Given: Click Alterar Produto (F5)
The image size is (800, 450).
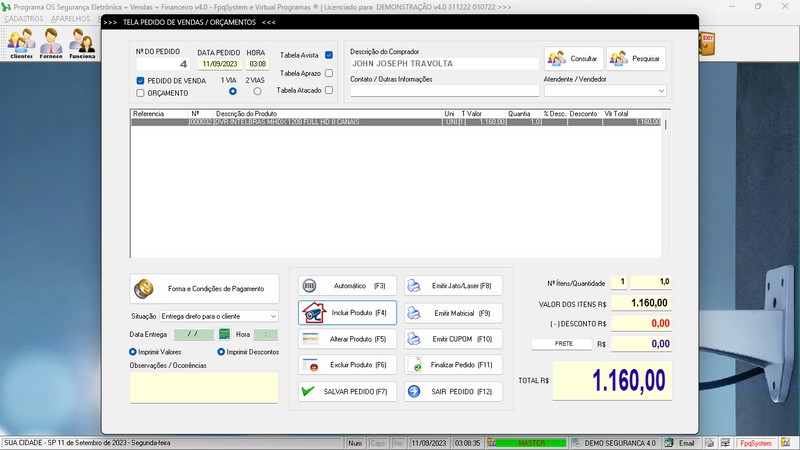Looking at the screenshot, I should [347, 339].
